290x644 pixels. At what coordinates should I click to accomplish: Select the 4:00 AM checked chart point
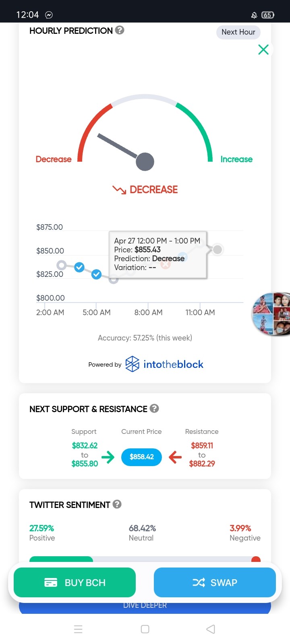pyautogui.click(x=96, y=275)
